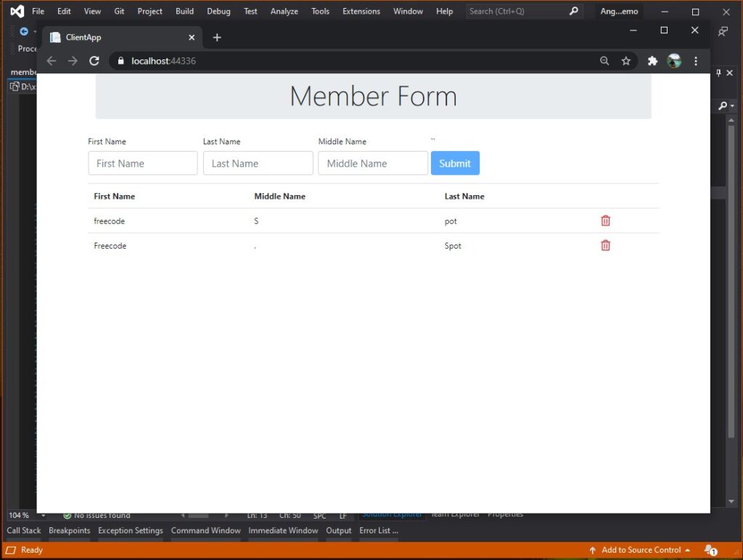This screenshot has width=743, height=560.
Task: Click the 'freecode' first name cell
Action: [109, 221]
